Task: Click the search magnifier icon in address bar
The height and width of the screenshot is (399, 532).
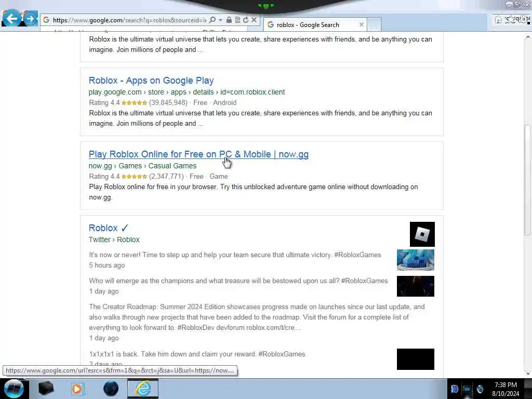Action: point(212,20)
